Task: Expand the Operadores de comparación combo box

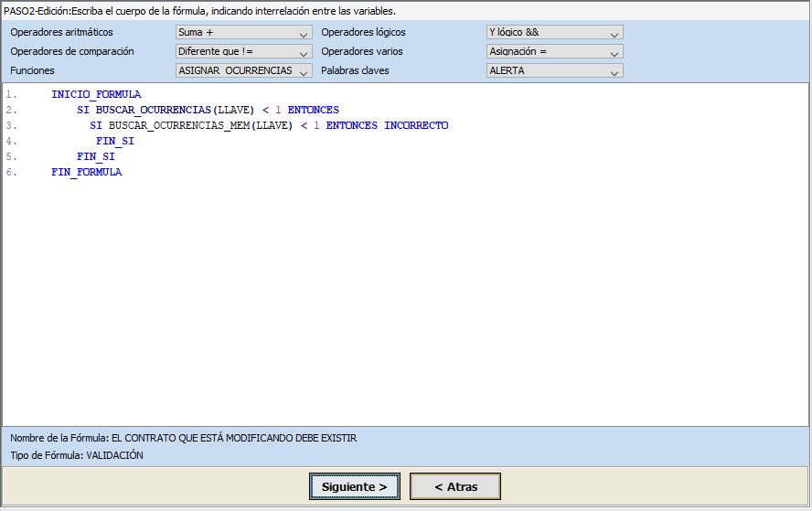Action: (243, 52)
